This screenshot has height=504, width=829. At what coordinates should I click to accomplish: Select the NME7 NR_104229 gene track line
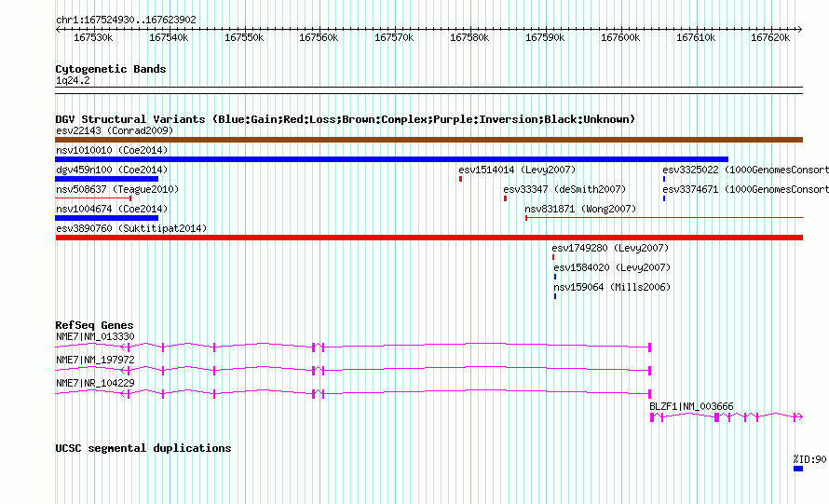(353, 393)
